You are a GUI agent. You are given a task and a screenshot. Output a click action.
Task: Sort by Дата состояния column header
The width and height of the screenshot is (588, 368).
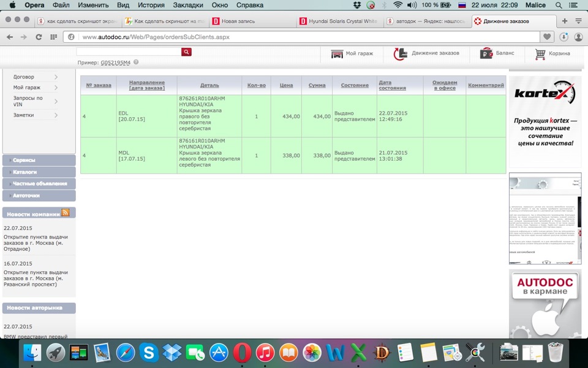(x=392, y=85)
